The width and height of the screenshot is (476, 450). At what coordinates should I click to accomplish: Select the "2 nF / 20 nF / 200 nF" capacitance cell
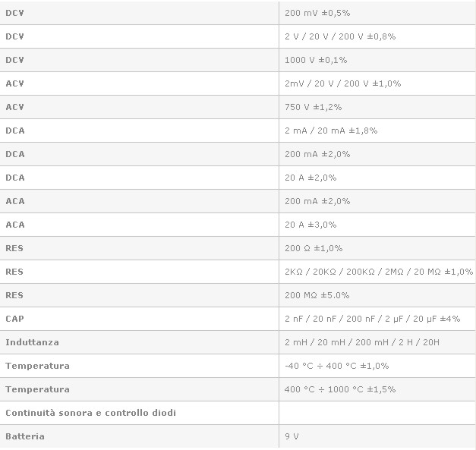coord(372,319)
